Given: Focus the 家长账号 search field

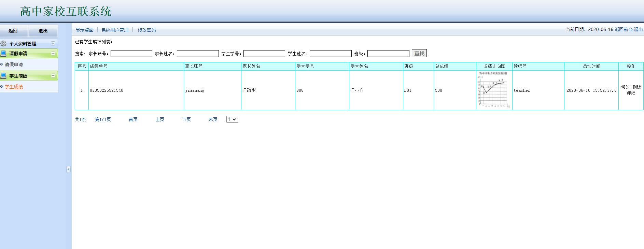Looking at the screenshot, I should tap(131, 54).
